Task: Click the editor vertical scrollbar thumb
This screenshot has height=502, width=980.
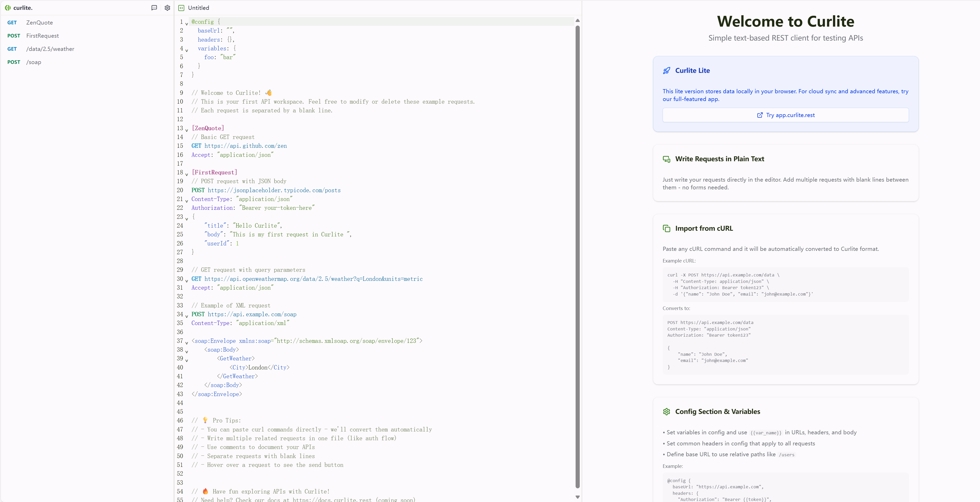Action: (577, 257)
